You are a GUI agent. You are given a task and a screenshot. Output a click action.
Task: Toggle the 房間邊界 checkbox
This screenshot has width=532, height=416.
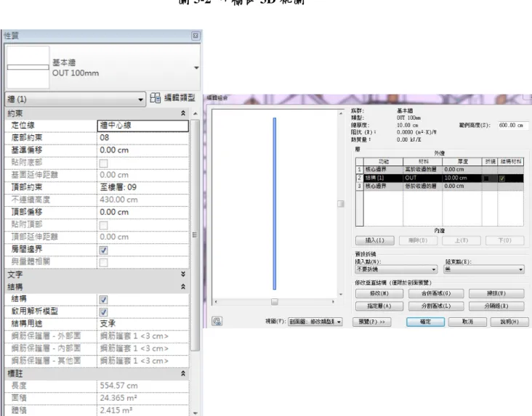tap(103, 250)
